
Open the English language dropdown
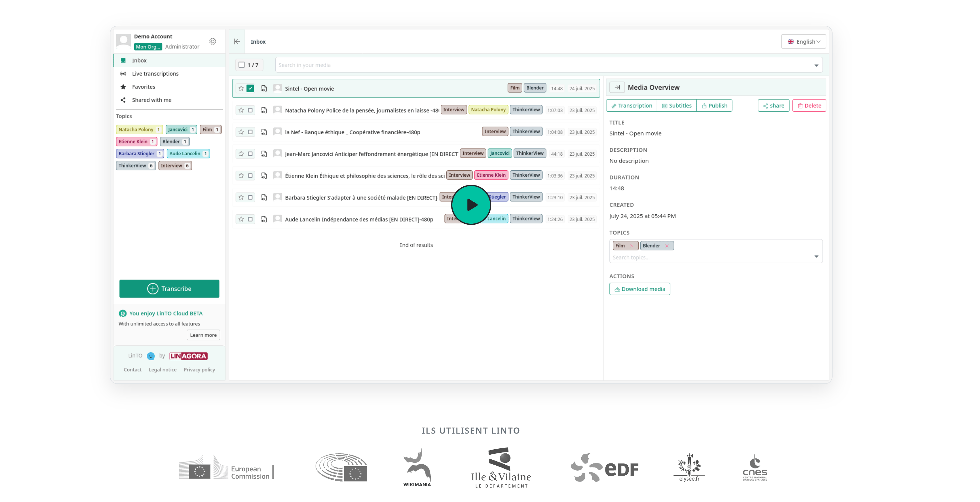click(803, 41)
